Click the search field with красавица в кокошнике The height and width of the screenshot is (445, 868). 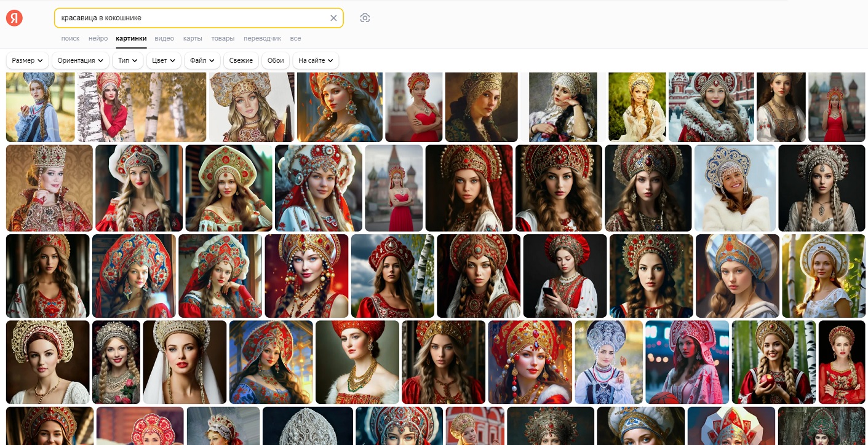(191, 18)
